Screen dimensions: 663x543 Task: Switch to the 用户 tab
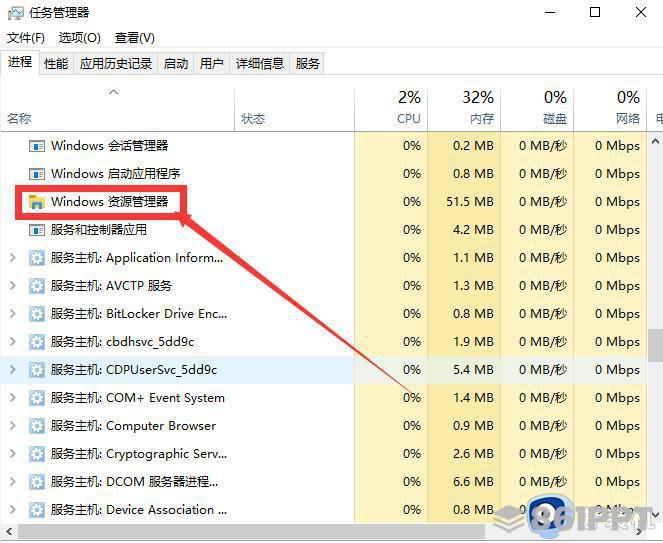pos(212,64)
